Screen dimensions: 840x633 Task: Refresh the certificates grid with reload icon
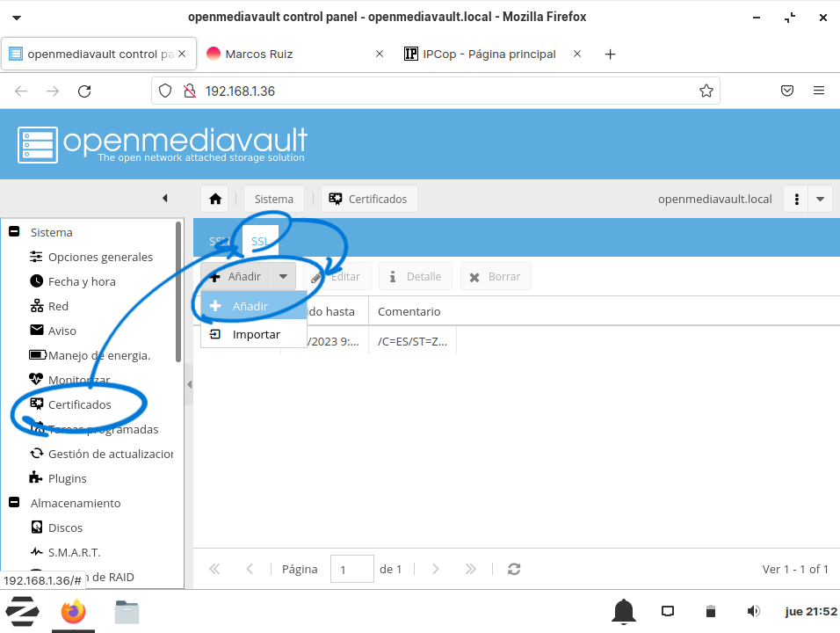pos(515,569)
